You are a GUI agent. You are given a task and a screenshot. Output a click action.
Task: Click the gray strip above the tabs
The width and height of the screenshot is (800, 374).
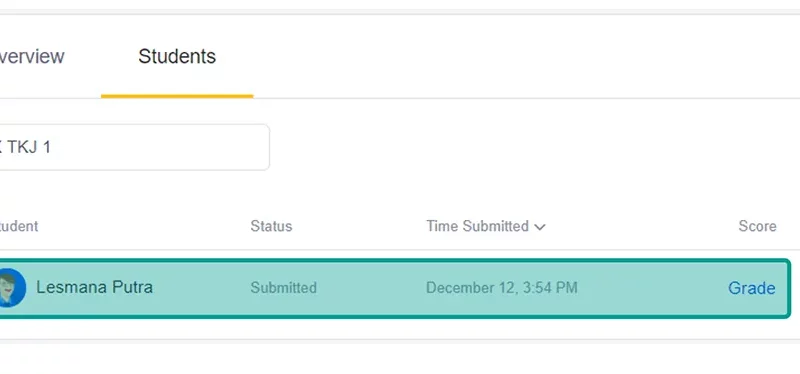(400, 11)
